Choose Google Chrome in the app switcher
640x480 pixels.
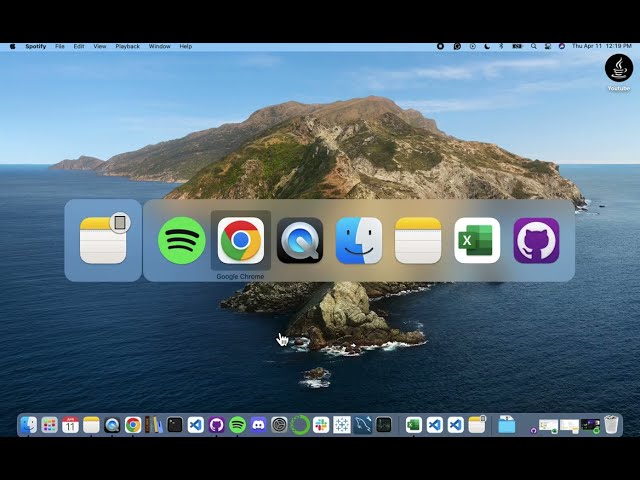(240, 240)
